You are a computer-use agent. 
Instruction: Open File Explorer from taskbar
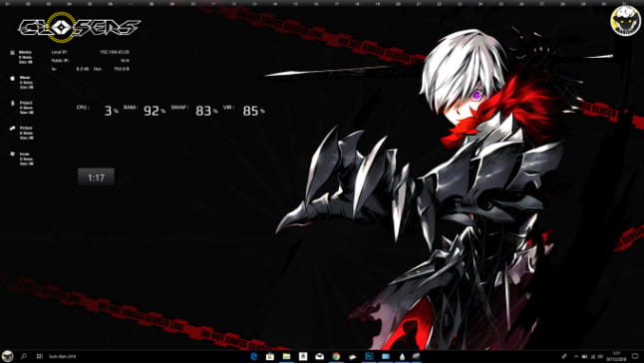286,356
